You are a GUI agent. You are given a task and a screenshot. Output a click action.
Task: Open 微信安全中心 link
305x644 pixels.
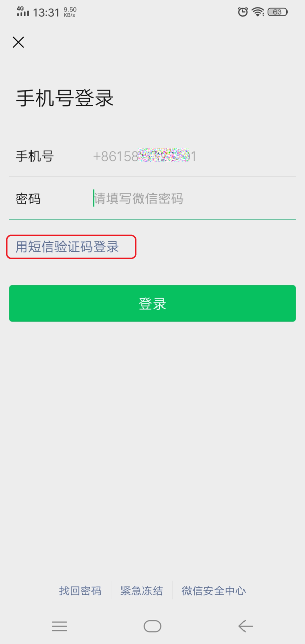tap(214, 591)
